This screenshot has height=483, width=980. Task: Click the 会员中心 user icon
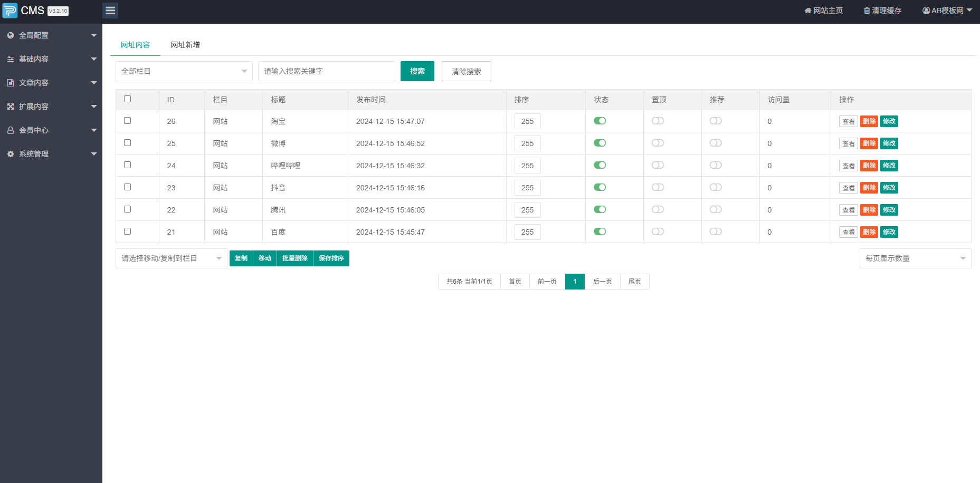(11, 130)
